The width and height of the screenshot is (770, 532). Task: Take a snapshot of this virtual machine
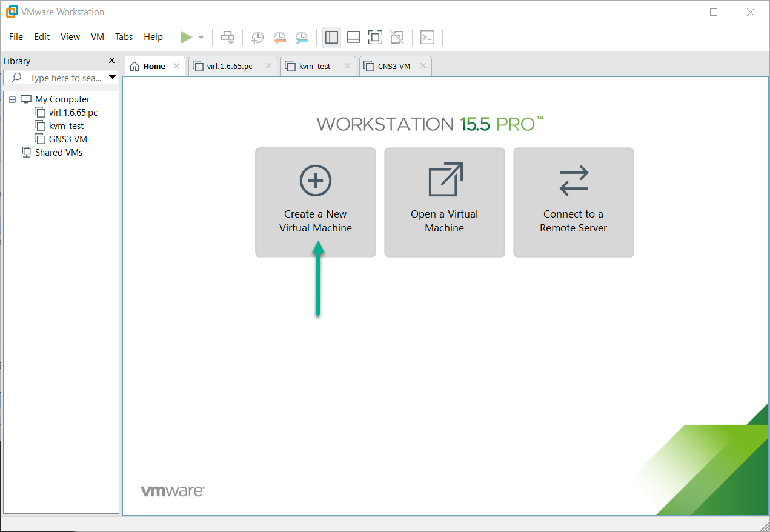257,38
